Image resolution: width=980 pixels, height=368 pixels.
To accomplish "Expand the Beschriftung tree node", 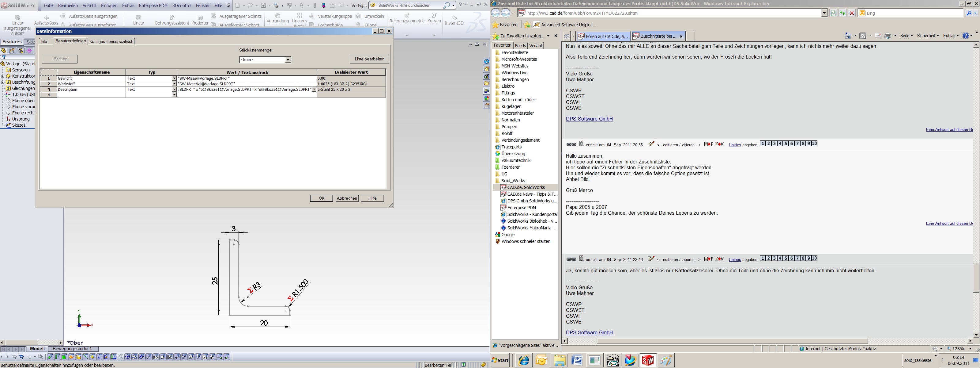I will click(x=3, y=82).
